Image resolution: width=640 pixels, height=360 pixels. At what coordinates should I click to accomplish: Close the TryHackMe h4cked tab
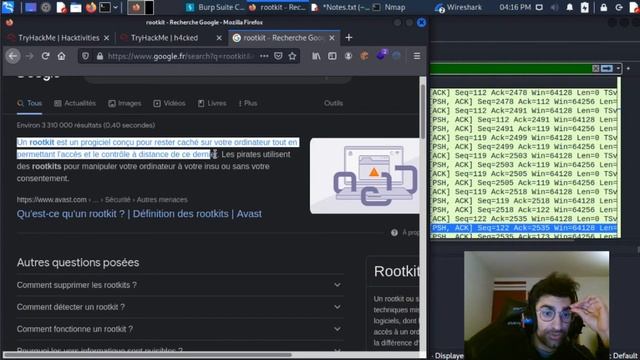pos(219,38)
